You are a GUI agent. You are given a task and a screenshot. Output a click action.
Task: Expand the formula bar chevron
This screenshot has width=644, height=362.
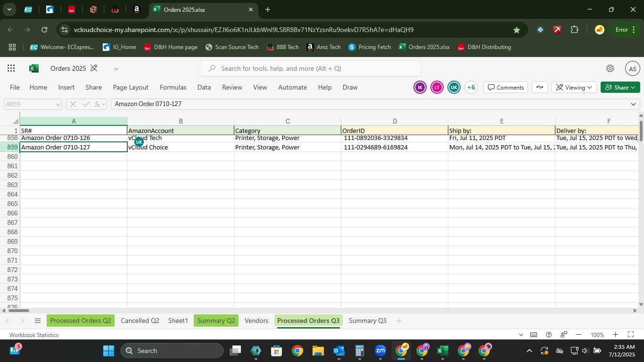coord(633,104)
